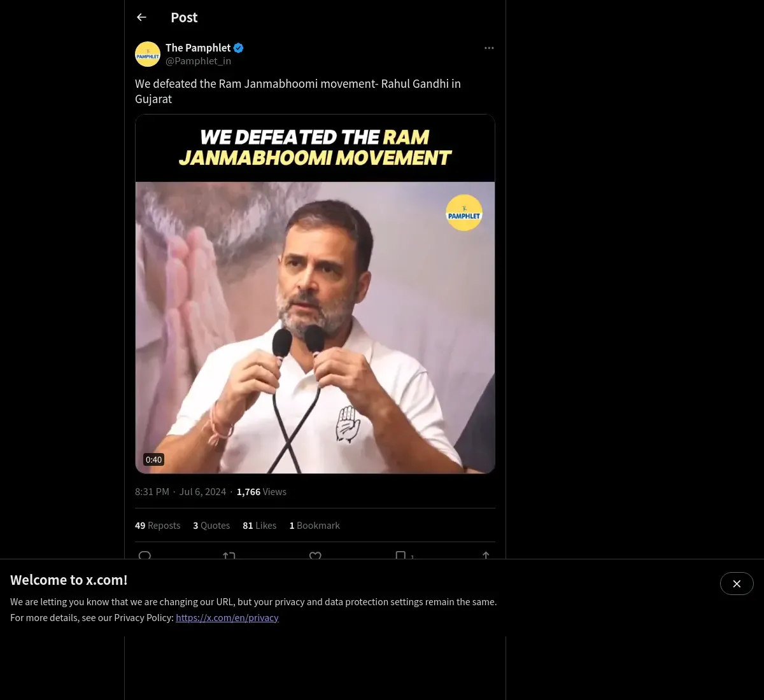Open the three-dot more options menu
764x700 pixels.
[489, 48]
